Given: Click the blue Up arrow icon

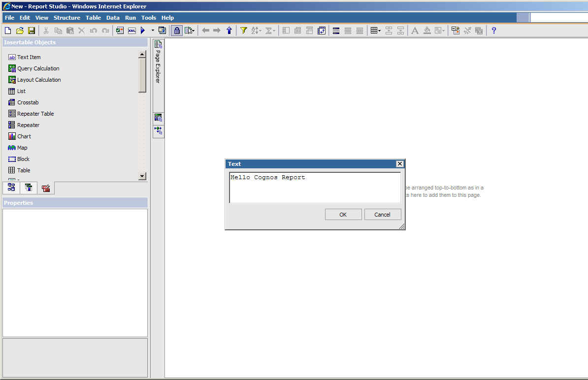Looking at the screenshot, I should [229, 31].
